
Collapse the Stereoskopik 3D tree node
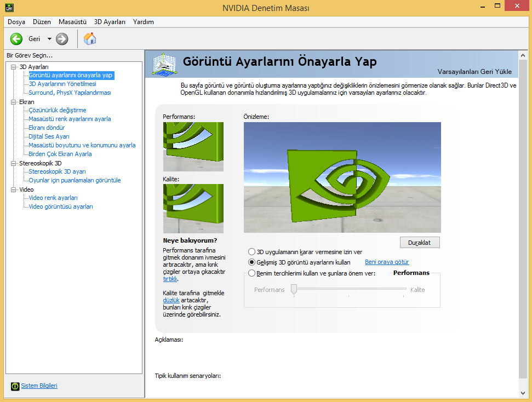pos(14,164)
